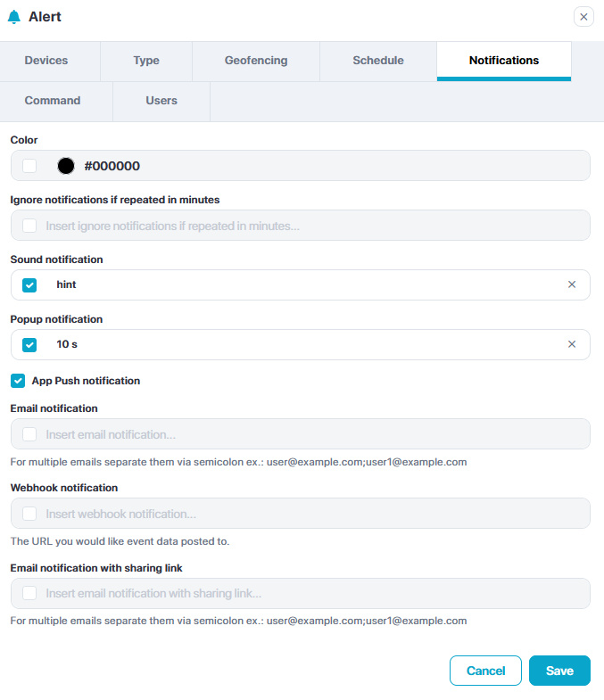Clear the Popup notification 10 s value
This screenshot has height=700, width=604.
point(572,345)
